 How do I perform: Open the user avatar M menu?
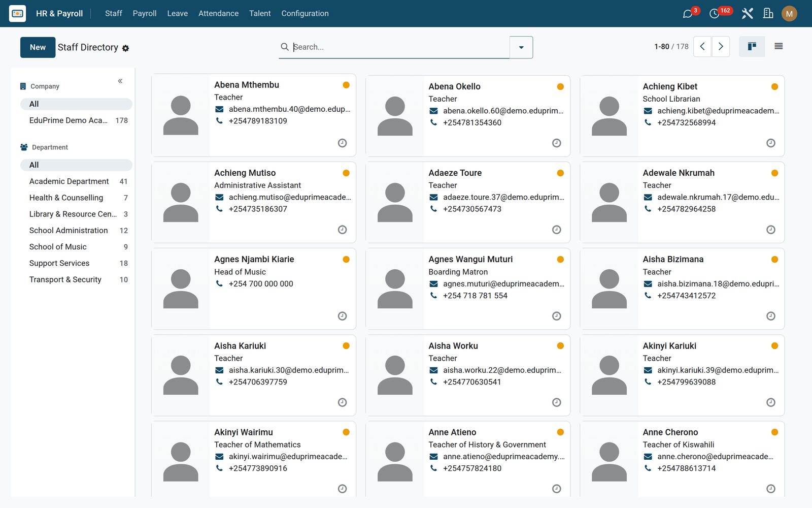(x=789, y=14)
